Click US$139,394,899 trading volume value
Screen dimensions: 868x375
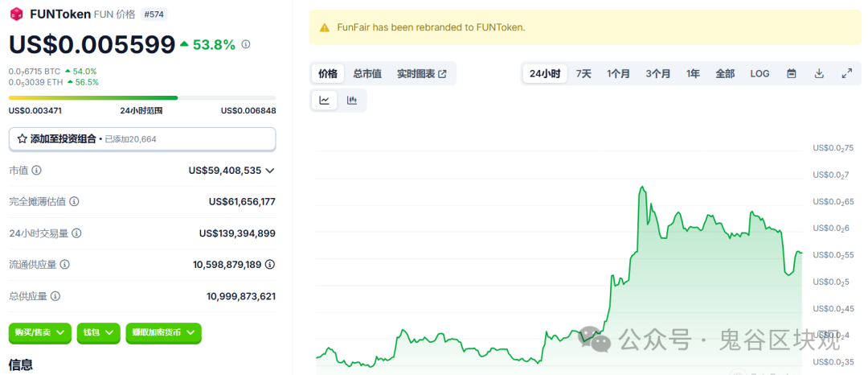click(x=237, y=233)
